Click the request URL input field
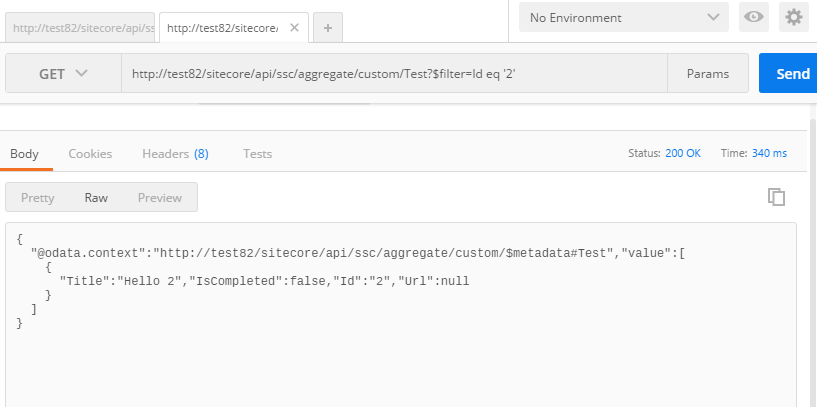817x407 pixels. click(x=394, y=73)
